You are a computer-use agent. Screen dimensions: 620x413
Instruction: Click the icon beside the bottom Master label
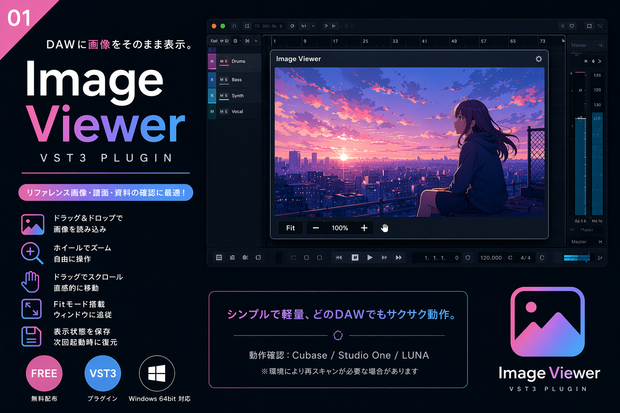click(x=600, y=242)
